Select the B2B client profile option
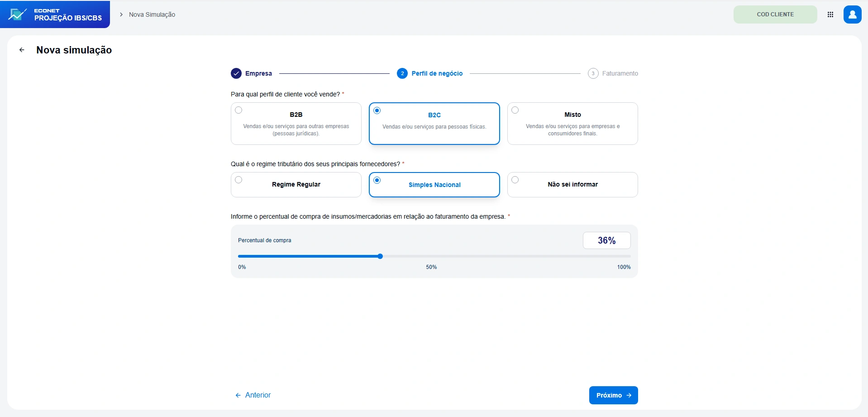This screenshot has height=417, width=868. pyautogui.click(x=296, y=124)
